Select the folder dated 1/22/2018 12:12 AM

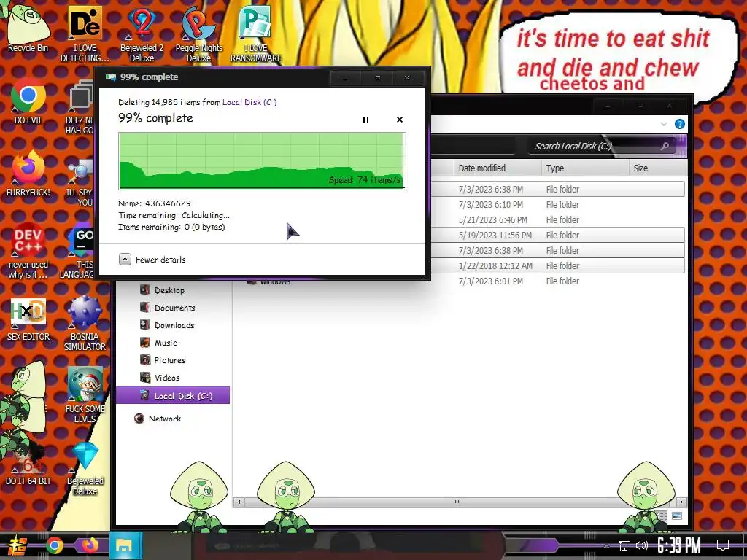click(557, 265)
